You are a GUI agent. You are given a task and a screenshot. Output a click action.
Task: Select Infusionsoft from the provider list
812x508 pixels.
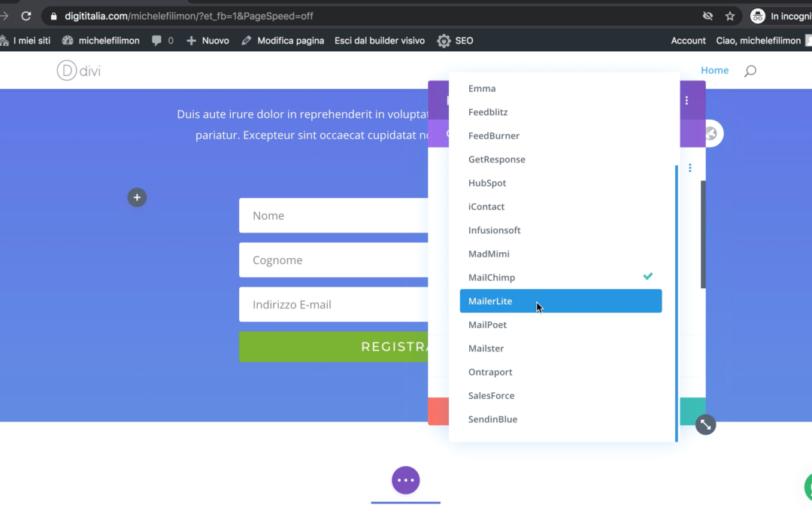click(x=561, y=230)
